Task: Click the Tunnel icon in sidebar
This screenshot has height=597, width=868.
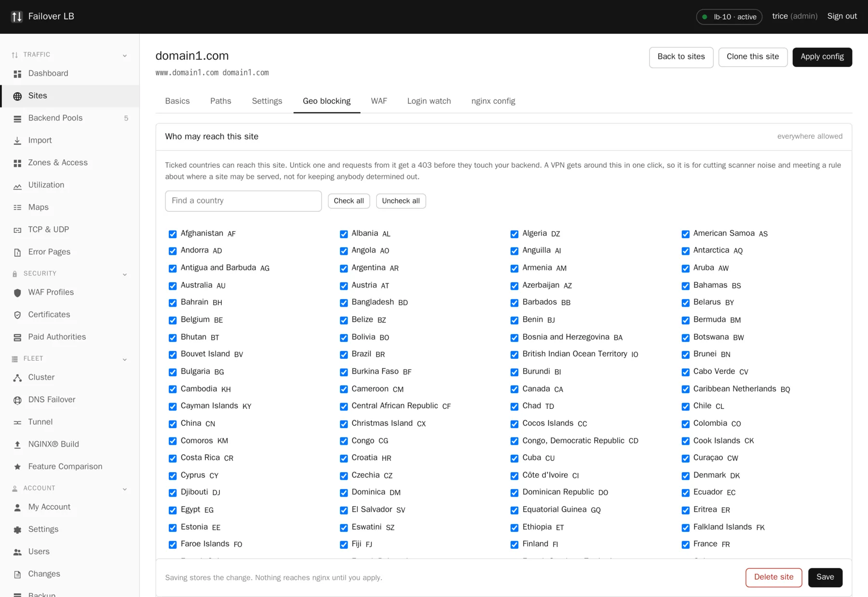Action: coord(17,422)
